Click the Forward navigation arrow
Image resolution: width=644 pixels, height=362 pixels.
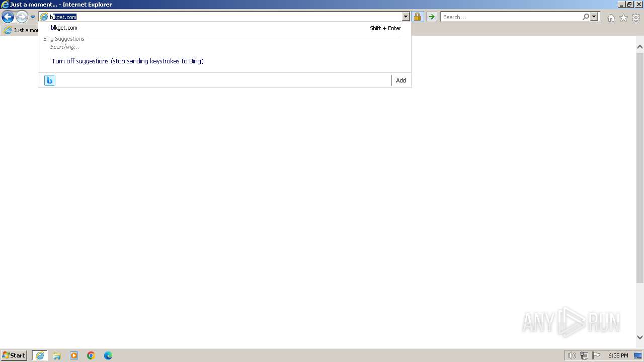tap(22, 17)
